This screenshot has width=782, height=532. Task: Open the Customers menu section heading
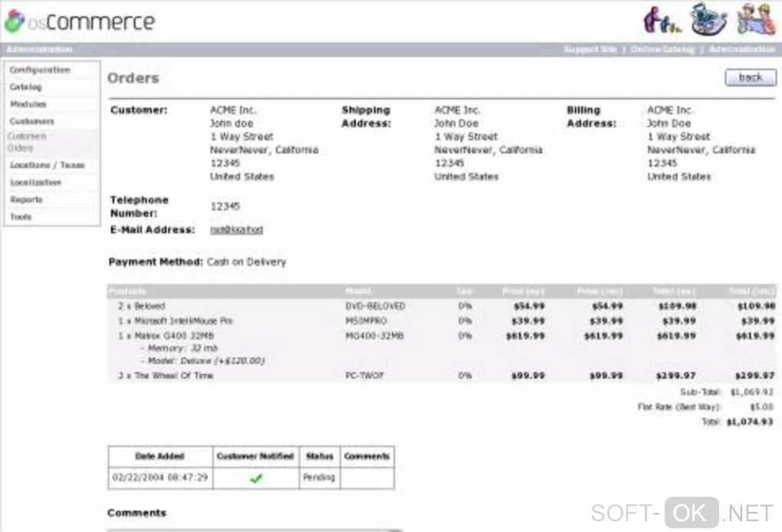point(31,121)
